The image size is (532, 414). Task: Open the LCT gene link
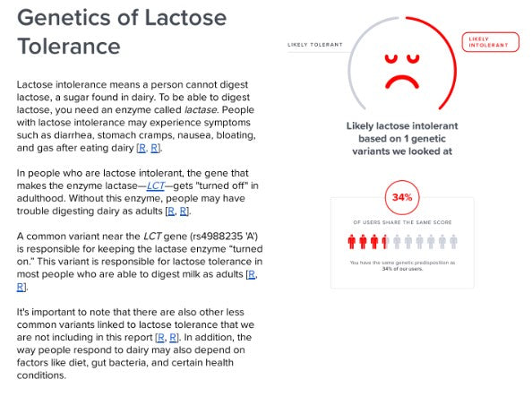(x=156, y=185)
